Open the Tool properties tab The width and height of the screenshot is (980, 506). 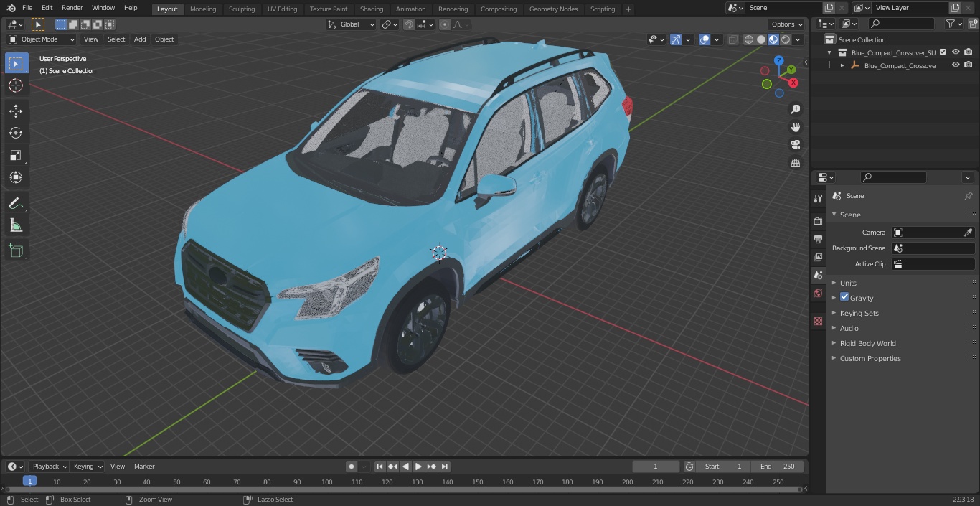tap(818, 199)
